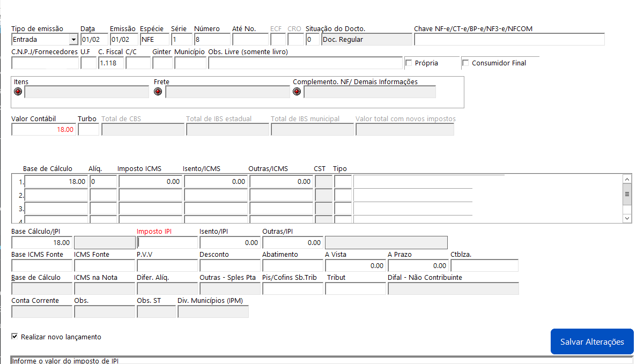Image resolution: width=644 pixels, height=364 pixels.
Task: Click the Salvar Alterações button
Action: pos(592,341)
